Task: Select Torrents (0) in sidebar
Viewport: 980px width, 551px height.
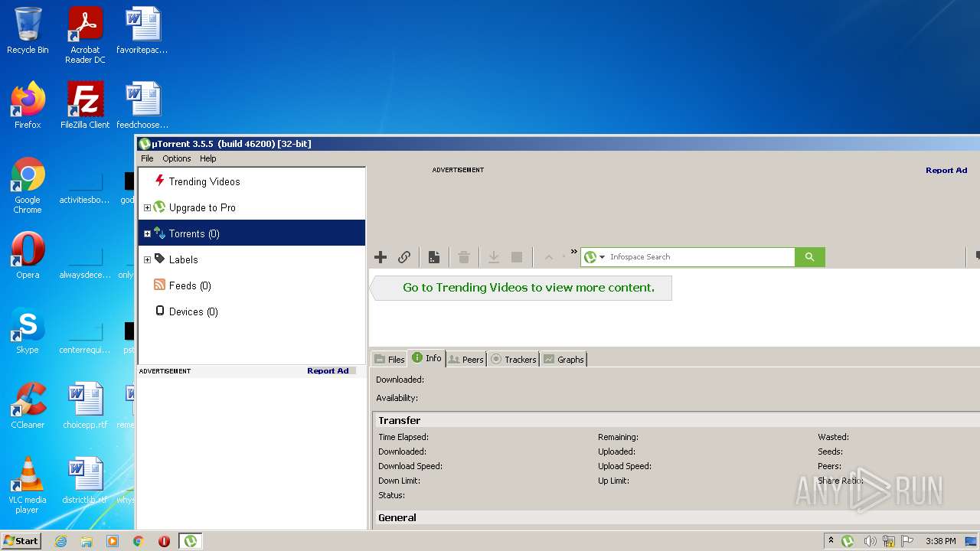Action: click(194, 233)
